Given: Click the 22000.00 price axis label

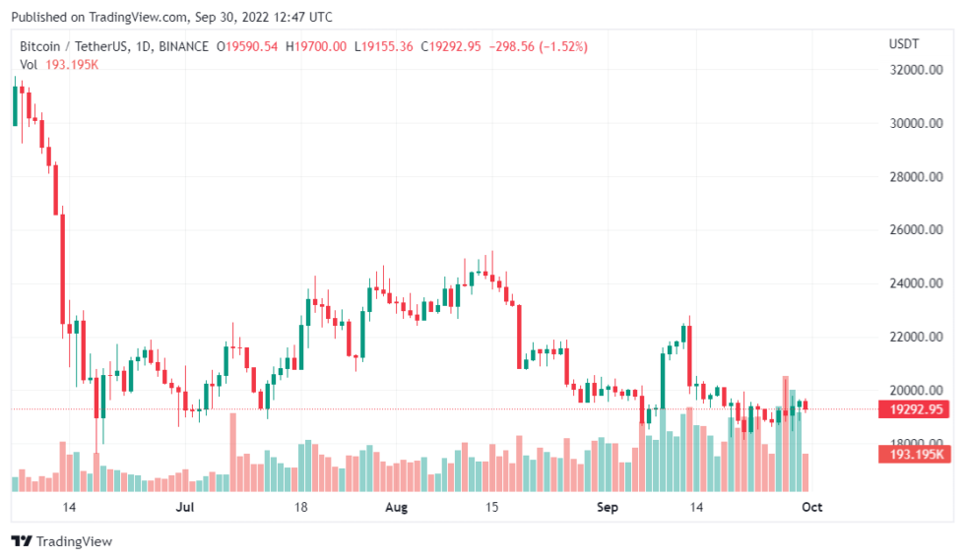Looking at the screenshot, I should tap(915, 337).
